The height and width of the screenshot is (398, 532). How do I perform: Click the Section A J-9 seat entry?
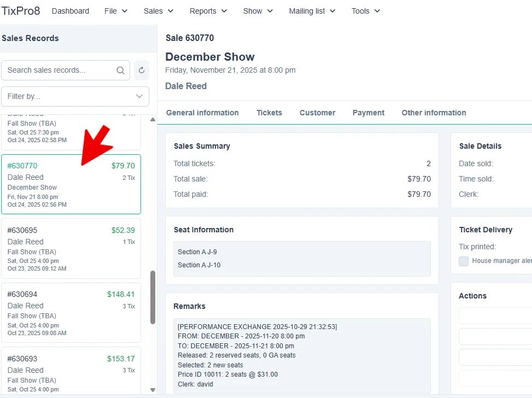(x=197, y=252)
